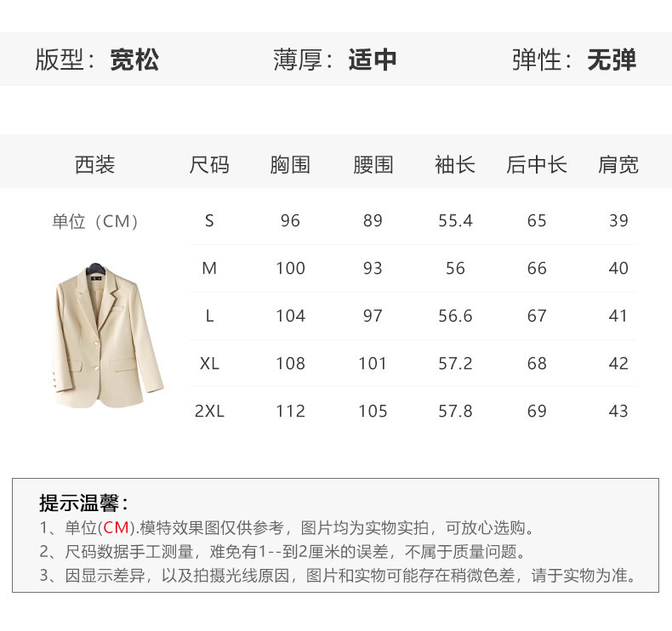Click the beige blazer product thumbnail

[x=107, y=334]
